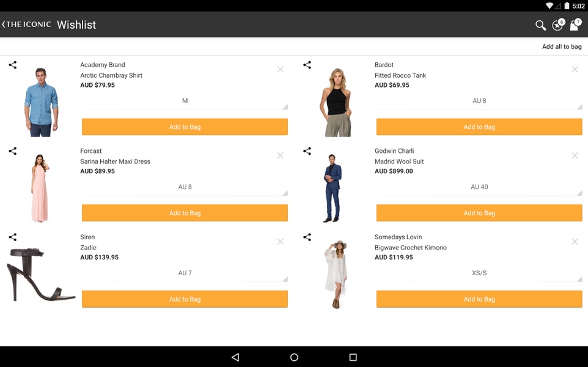588x367 pixels.
Task: Remove Madrid Wool Suit from wishlist
Action: [x=575, y=155]
